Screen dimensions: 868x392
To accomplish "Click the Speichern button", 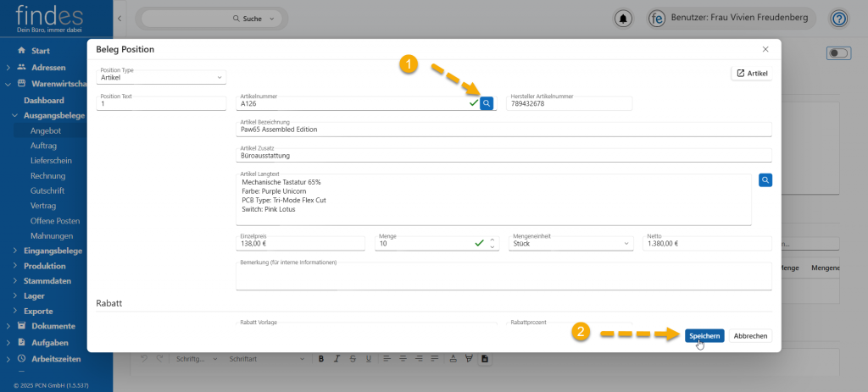I will click(x=704, y=336).
